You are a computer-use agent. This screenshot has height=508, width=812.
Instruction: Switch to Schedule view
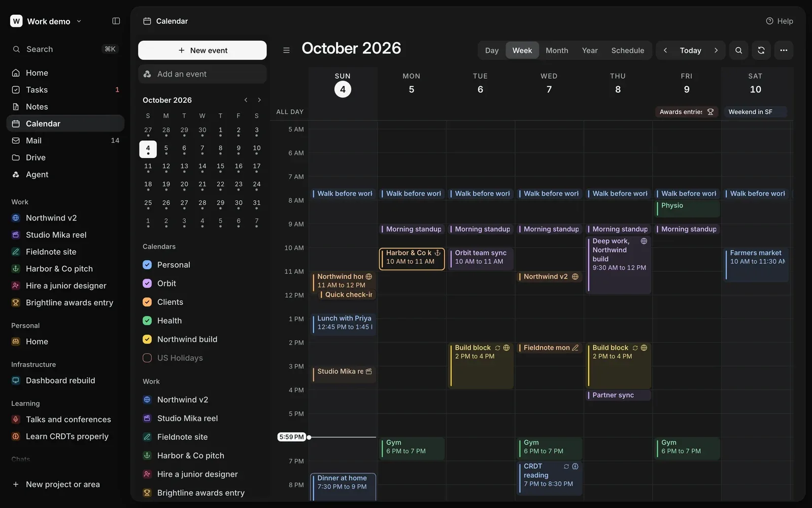click(x=628, y=50)
